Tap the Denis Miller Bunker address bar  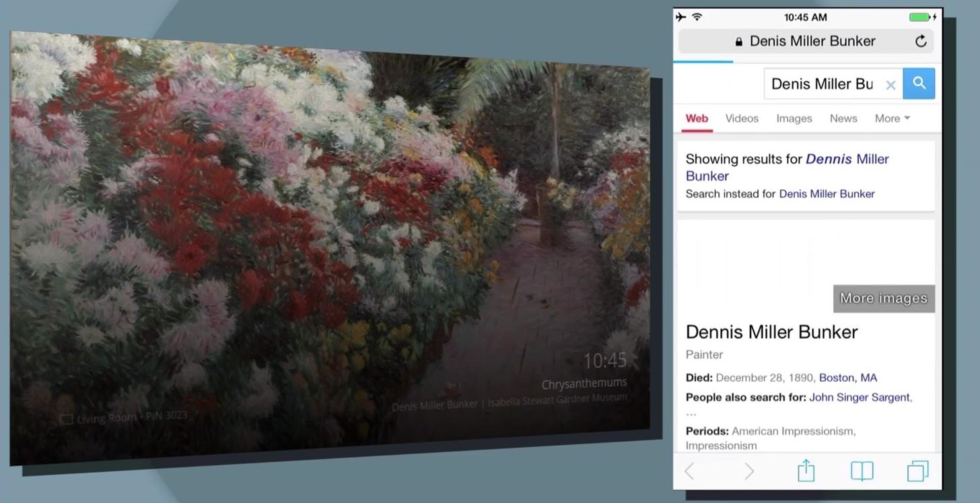[x=806, y=41]
